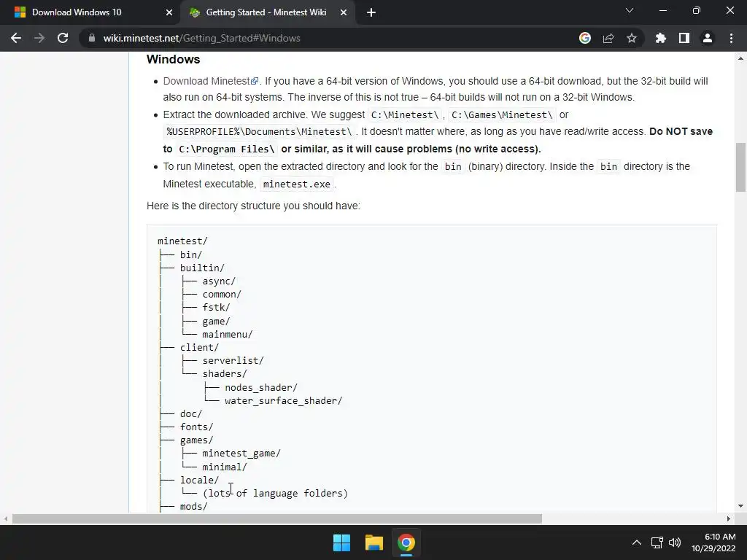The height and width of the screenshot is (560, 747).
Task: Click the C:\Minetest\ code text
Action: point(404,114)
